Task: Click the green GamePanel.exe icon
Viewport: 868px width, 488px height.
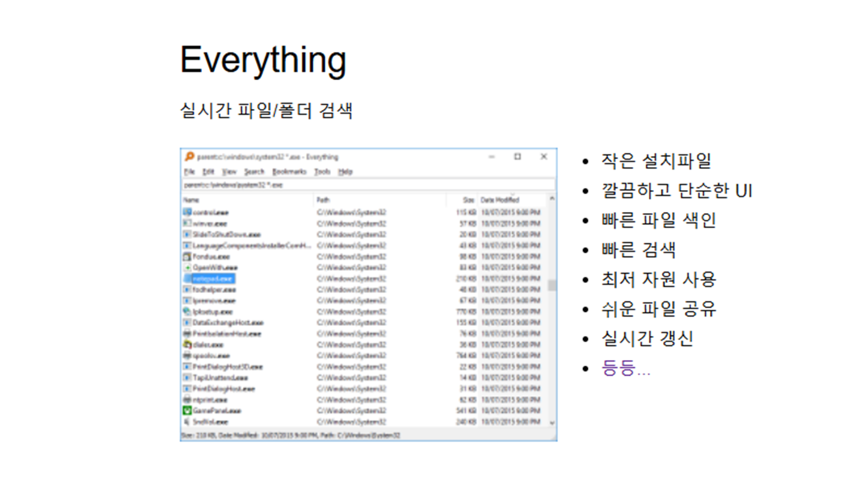Action: click(188, 411)
